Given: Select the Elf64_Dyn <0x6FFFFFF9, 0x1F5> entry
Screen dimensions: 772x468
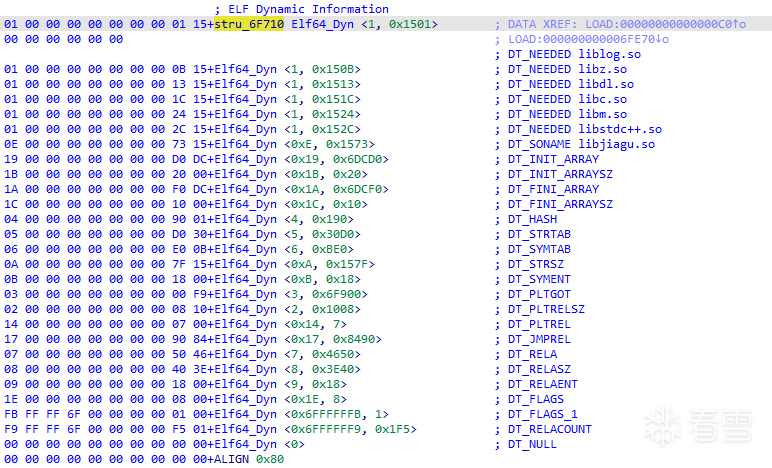Looking at the screenshot, I should (316, 430).
